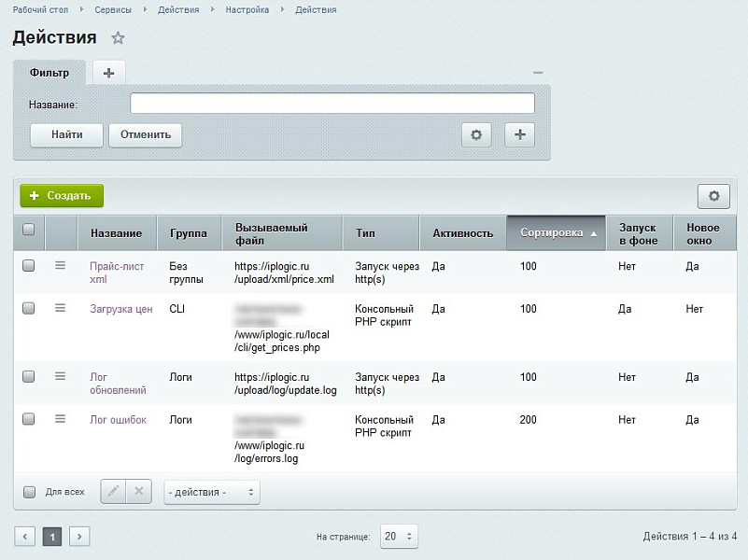Collapse the filter panel with minus icon

pos(538,73)
